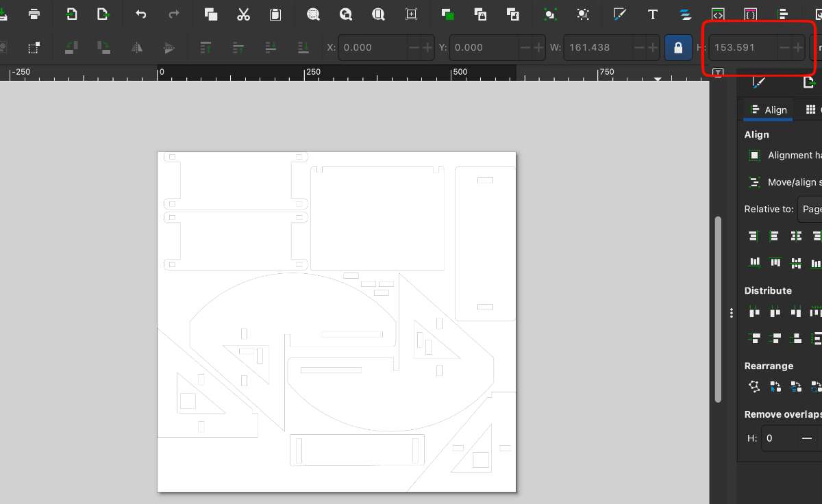822x504 pixels.
Task: Open the Selectors and CSS dialog
Action: click(749, 14)
